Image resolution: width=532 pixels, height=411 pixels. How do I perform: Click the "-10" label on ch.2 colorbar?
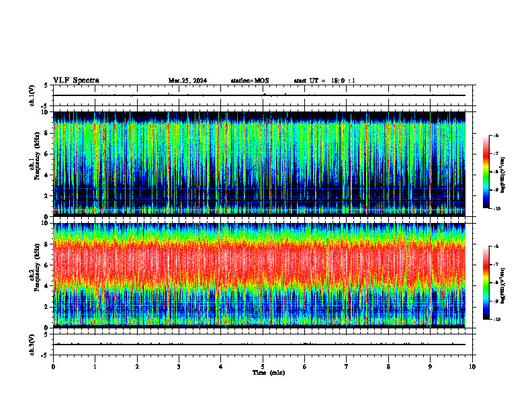[496, 320]
